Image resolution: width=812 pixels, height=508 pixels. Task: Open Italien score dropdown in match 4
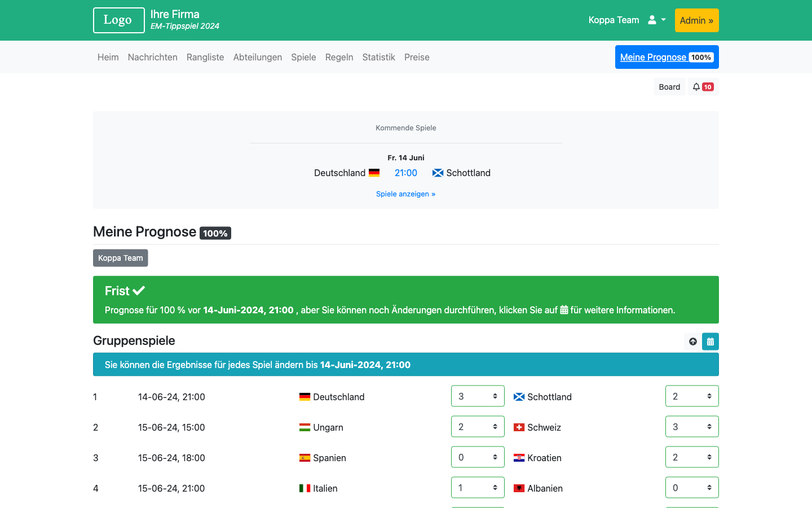coord(478,488)
